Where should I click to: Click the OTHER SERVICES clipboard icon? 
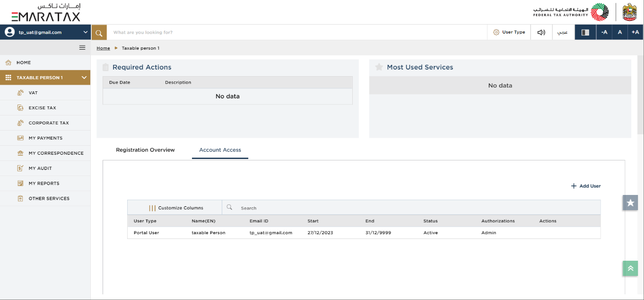(x=20, y=199)
